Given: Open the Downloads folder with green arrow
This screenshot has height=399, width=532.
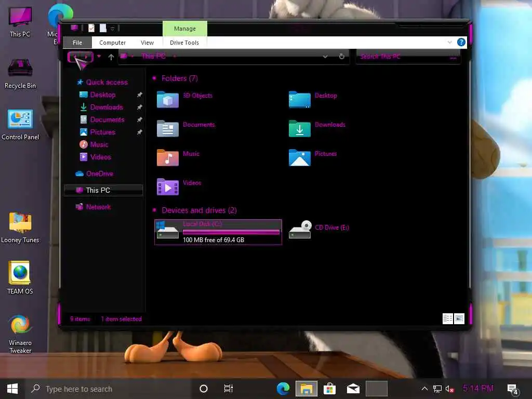Looking at the screenshot, I should 300,129.
